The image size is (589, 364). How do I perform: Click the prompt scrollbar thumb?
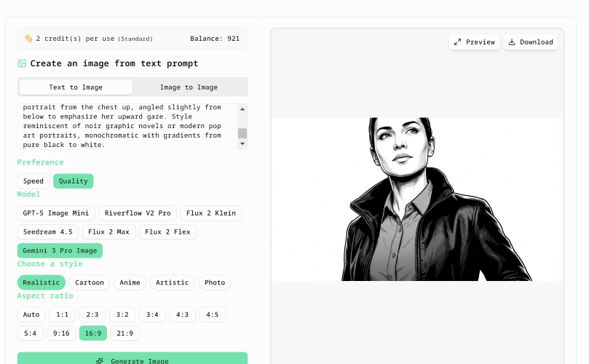(x=242, y=133)
